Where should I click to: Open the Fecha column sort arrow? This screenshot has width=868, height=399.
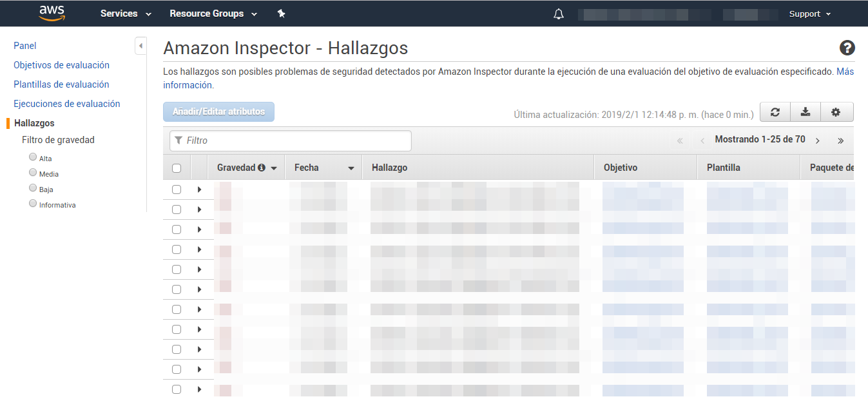pos(351,168)
